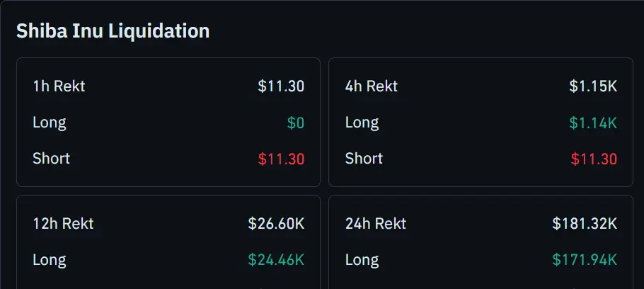Click the 24h Long value $171.94K
The image size is (644, 289).
585,260
